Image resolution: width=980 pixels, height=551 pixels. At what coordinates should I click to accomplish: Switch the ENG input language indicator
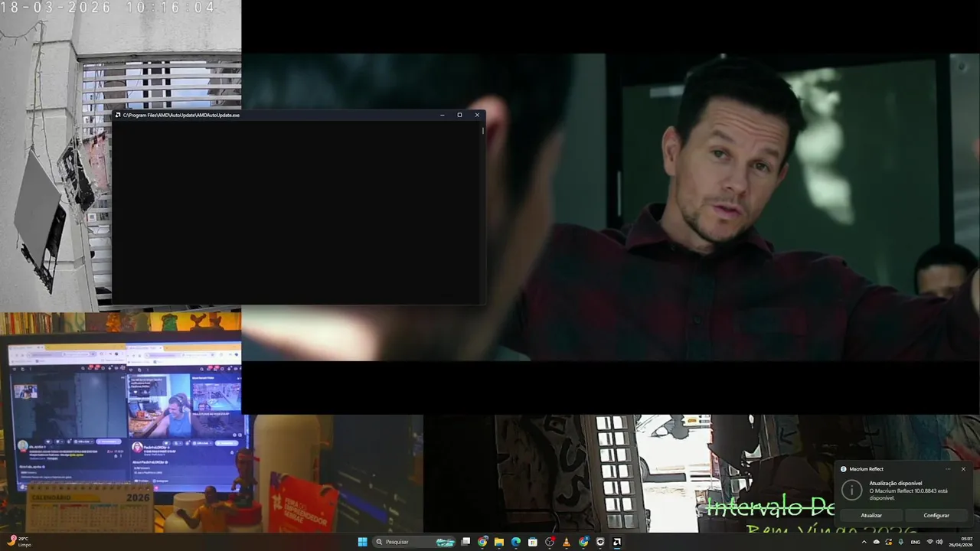point(916,542)
